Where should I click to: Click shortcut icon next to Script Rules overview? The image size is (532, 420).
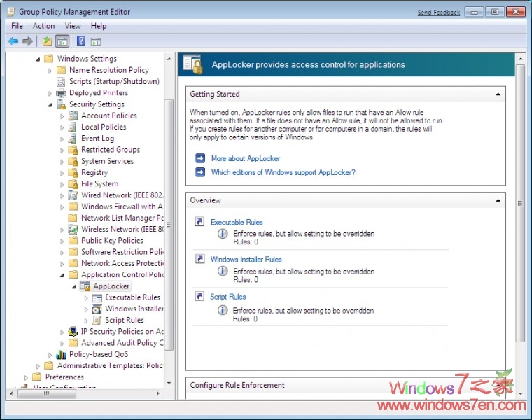click(x=199, y=297)
